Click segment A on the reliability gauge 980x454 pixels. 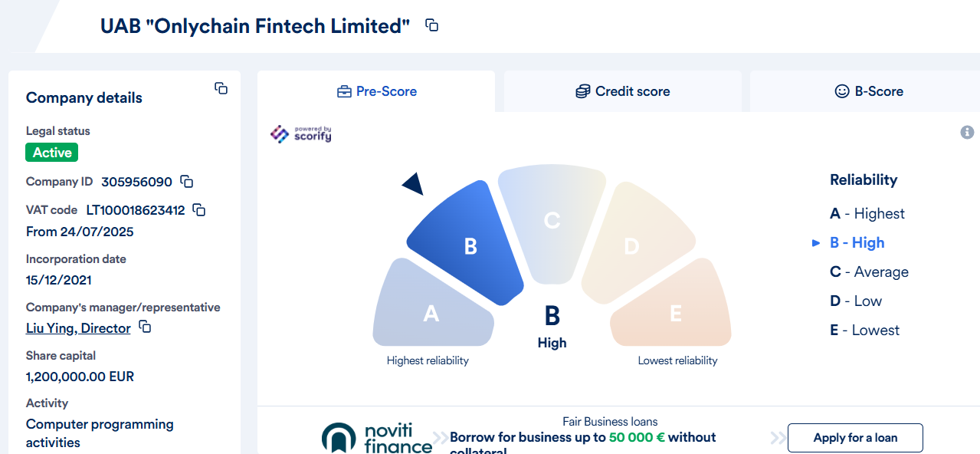coord(431,314)
